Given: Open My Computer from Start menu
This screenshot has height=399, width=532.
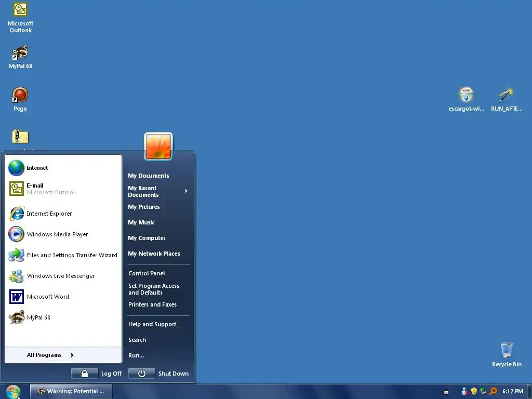Looking at the screenshot, I should click(158, 238).
